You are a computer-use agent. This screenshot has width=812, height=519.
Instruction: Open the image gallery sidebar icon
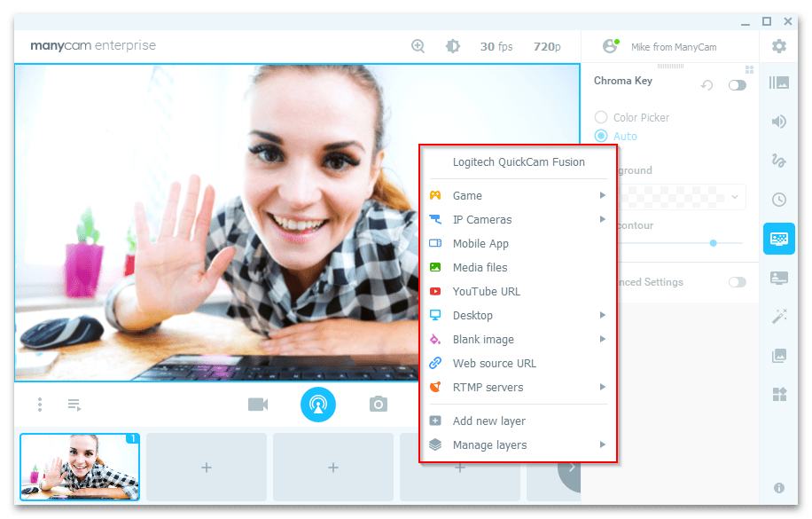779,355
